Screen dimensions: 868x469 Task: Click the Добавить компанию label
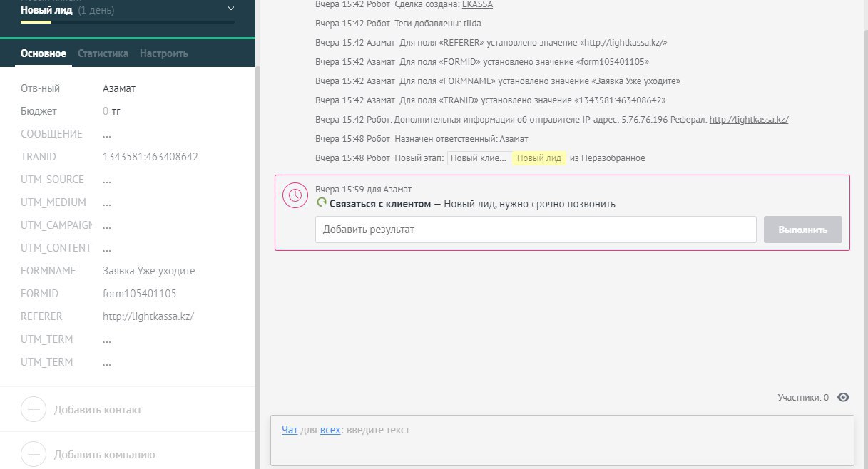104,455
